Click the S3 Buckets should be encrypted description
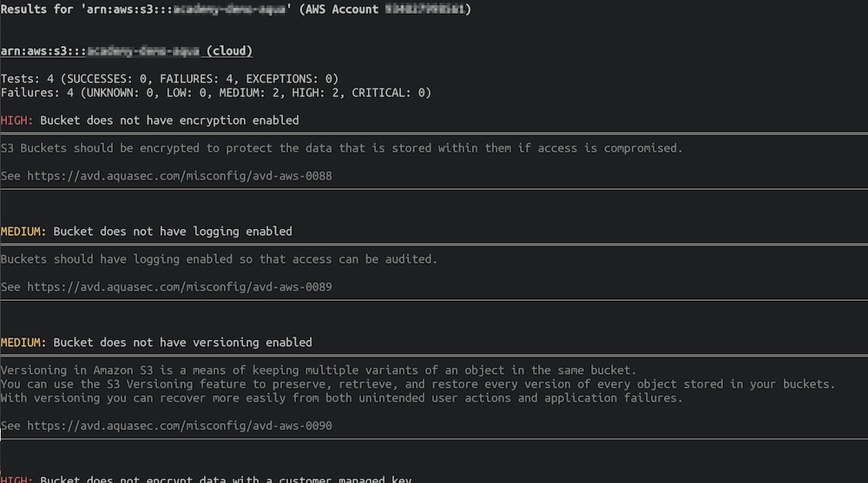The image size is (868, 483). click(341, 148)
